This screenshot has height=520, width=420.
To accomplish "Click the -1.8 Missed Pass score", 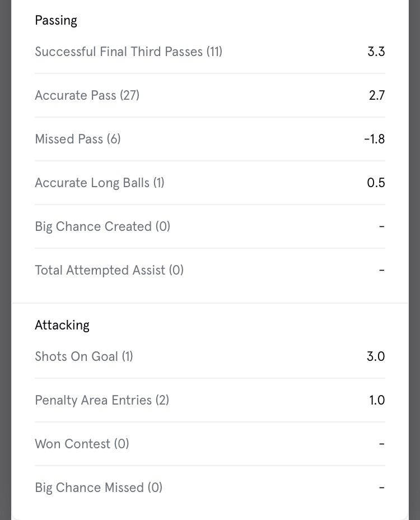I will pyautogui.click(x=374, y=140).
